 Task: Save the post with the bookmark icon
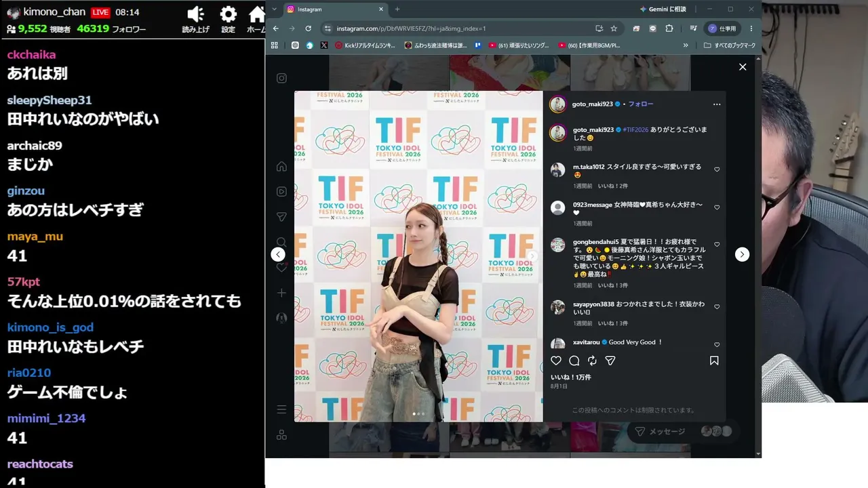coord(714,361)
